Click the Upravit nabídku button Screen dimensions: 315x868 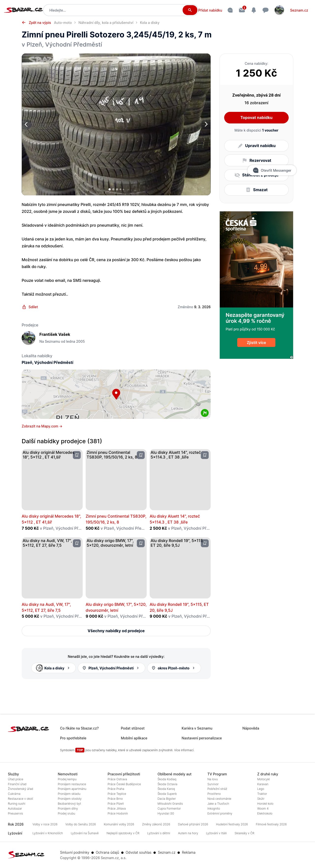coord(256,146)
